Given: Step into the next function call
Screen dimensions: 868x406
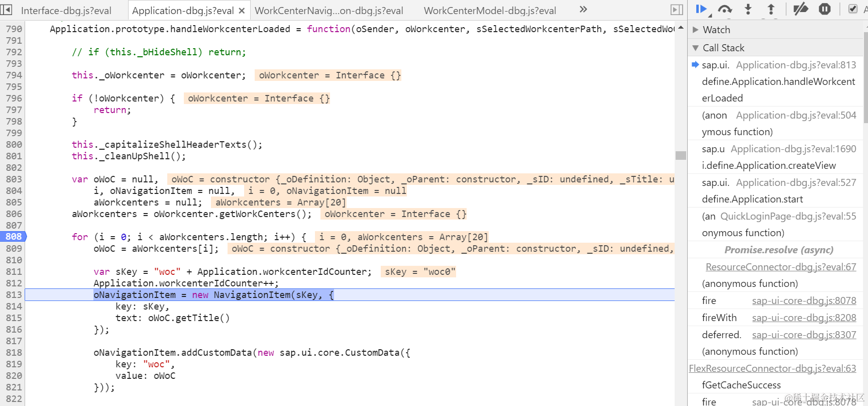Looking at the screenshot, I should tap(748, 9).
